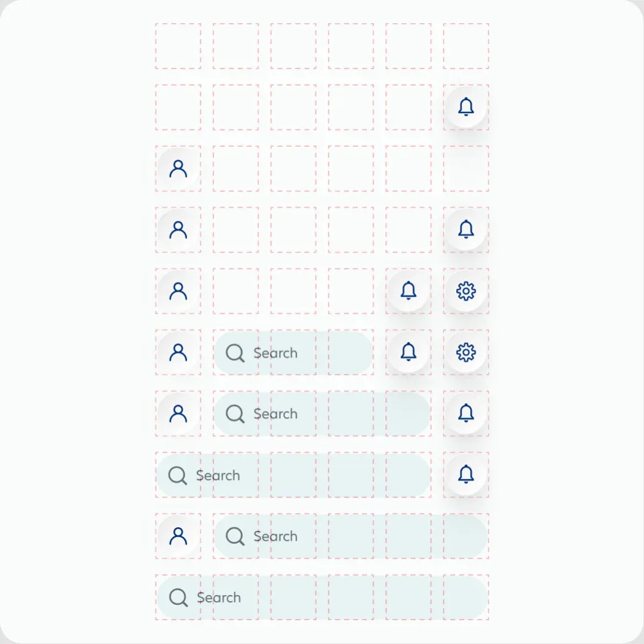644x644 pixels.
Task: Click the user icon in the row with bell and gear but no search
Action: tap(178, 291)
